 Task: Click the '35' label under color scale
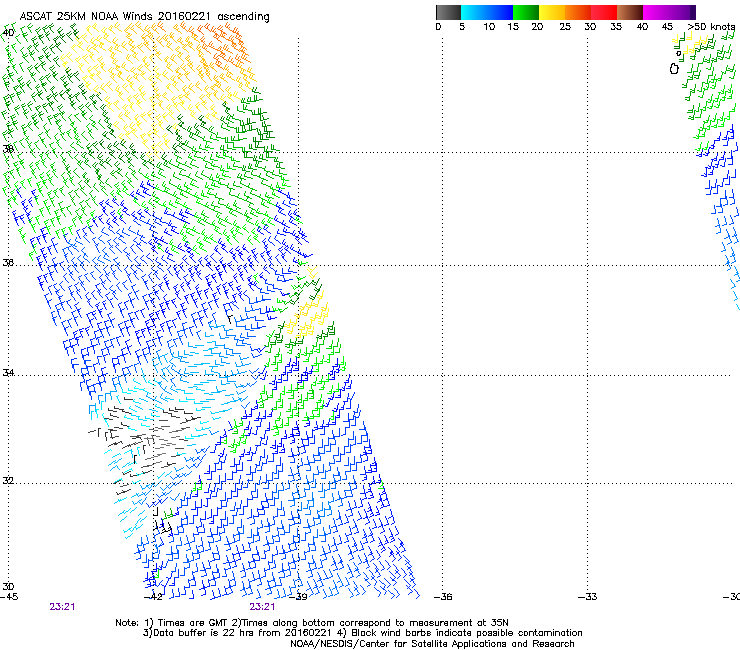pyautogui.click(x=616, y=26)
